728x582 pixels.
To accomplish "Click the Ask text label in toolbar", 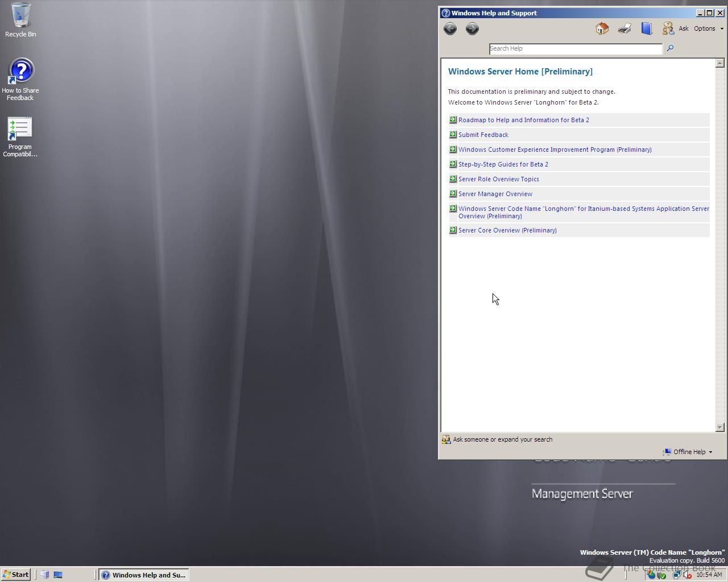I will point(684,28).
